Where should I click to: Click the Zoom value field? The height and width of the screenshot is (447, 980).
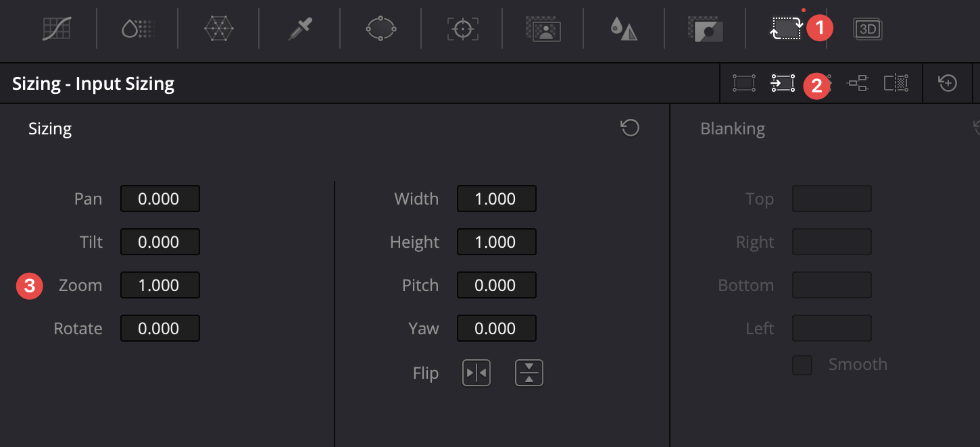pyautogui.click(x=160, y=286)
